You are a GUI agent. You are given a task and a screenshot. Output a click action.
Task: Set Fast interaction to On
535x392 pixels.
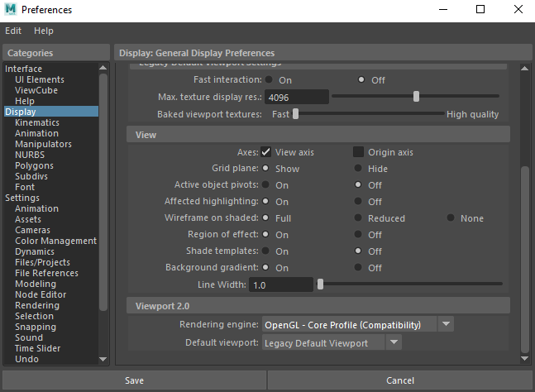pyautogui.click(x=269, y=79)
